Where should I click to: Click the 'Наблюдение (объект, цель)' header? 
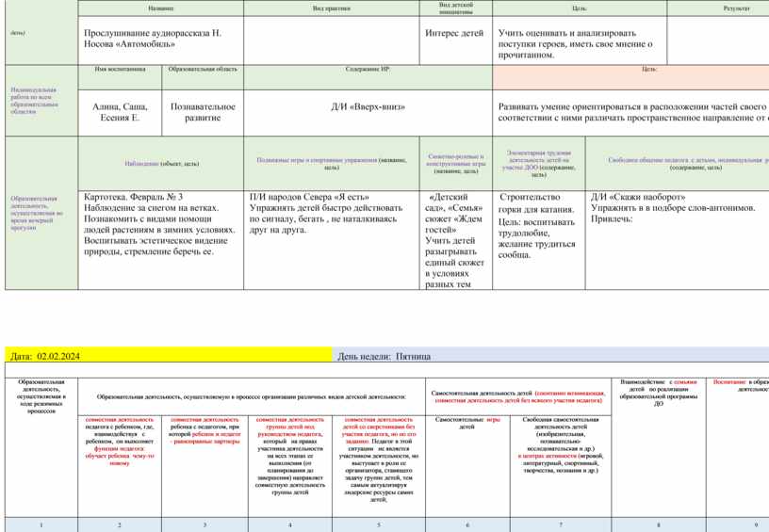tap(160, 164)
